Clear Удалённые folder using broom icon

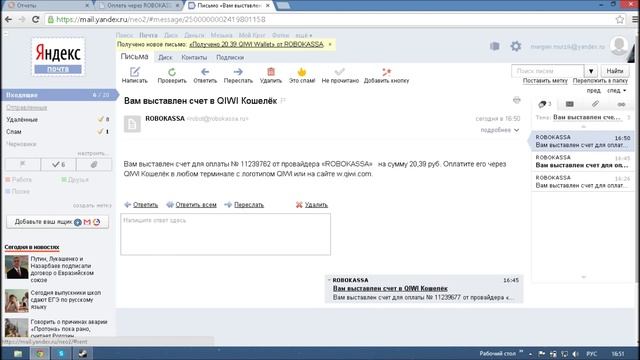pyautogui.click(x=100, y=119)
